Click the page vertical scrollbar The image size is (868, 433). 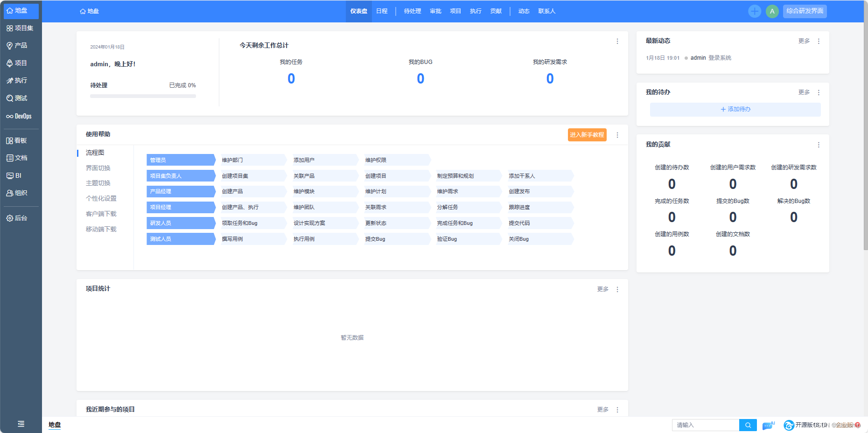click(x=866, y=126)
